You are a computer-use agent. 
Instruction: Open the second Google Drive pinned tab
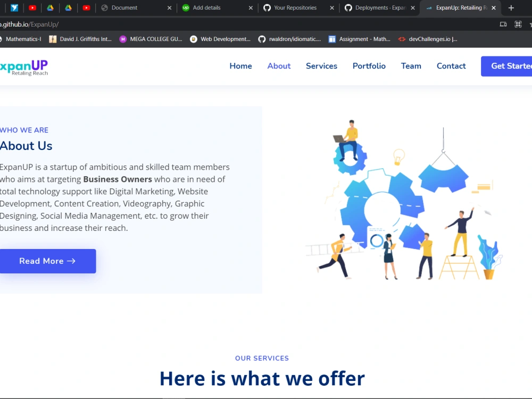(68, 7)
